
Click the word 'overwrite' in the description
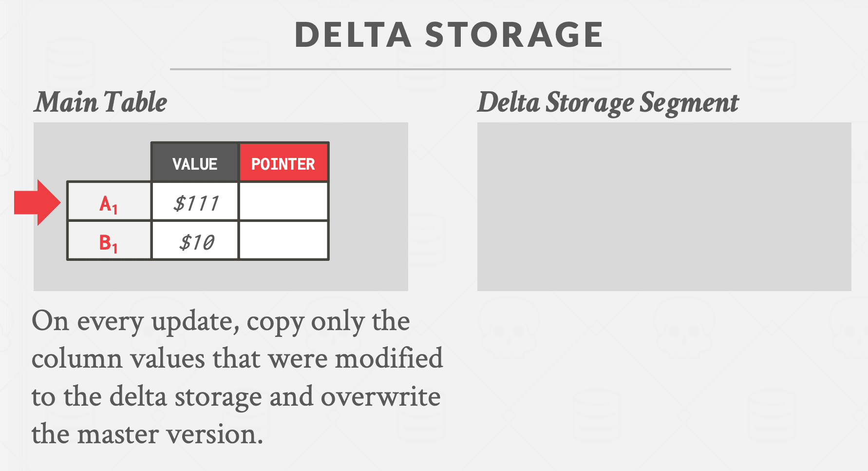pyautogui.click(x=380, y=396)
